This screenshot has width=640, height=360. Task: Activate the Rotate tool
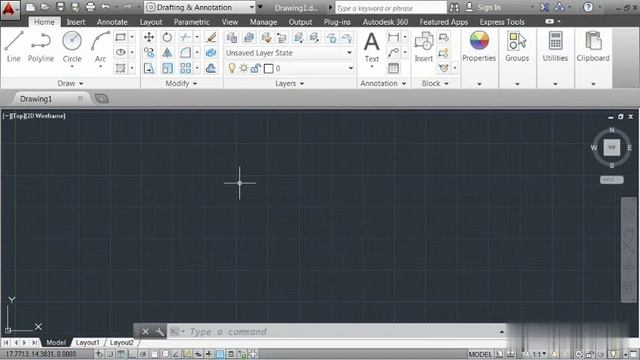167,37
